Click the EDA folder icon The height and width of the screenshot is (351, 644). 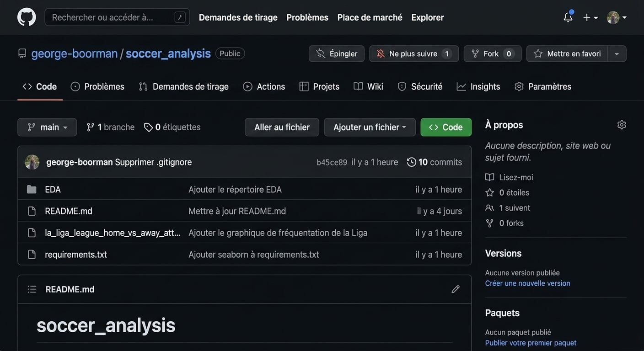pyautogui.click(x=32, y=189)
